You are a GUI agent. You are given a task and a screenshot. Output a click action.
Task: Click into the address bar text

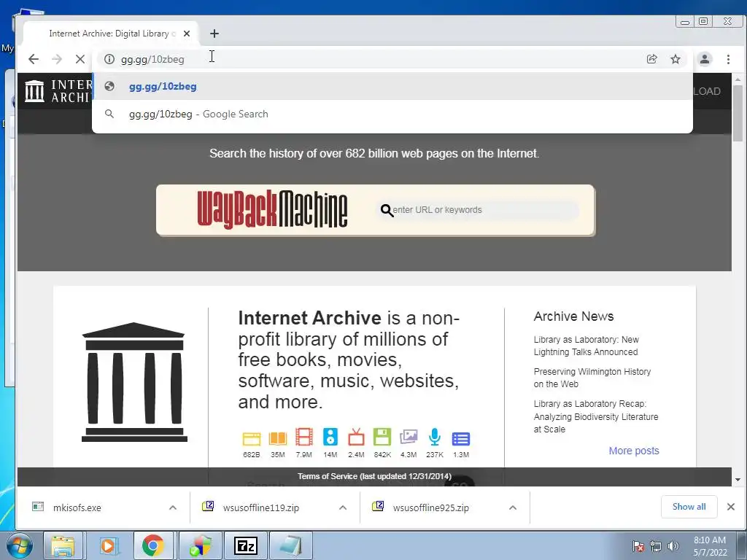coord(152,60)
